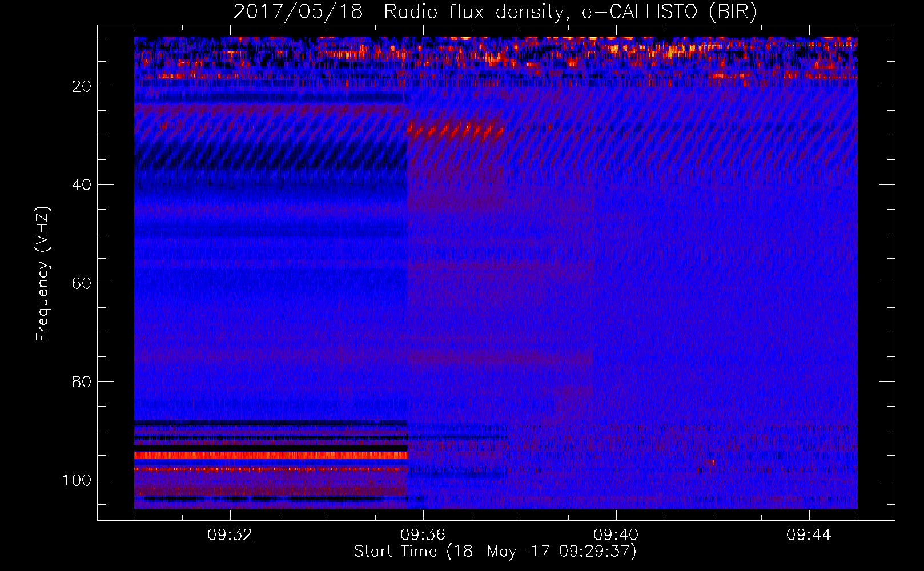Click the 09:36 time tick label
Image resolution: width=924 pixels, height=571 pixels.
[423, 535]
